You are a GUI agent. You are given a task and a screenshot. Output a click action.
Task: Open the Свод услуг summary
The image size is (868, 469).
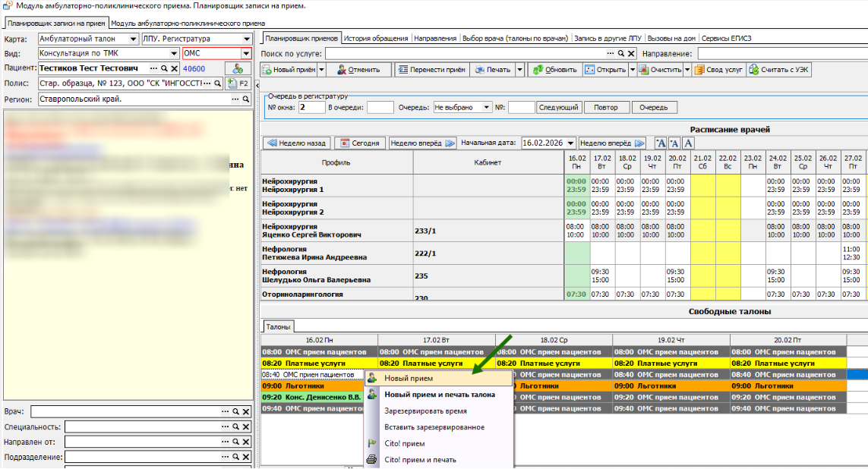point(718,70)
